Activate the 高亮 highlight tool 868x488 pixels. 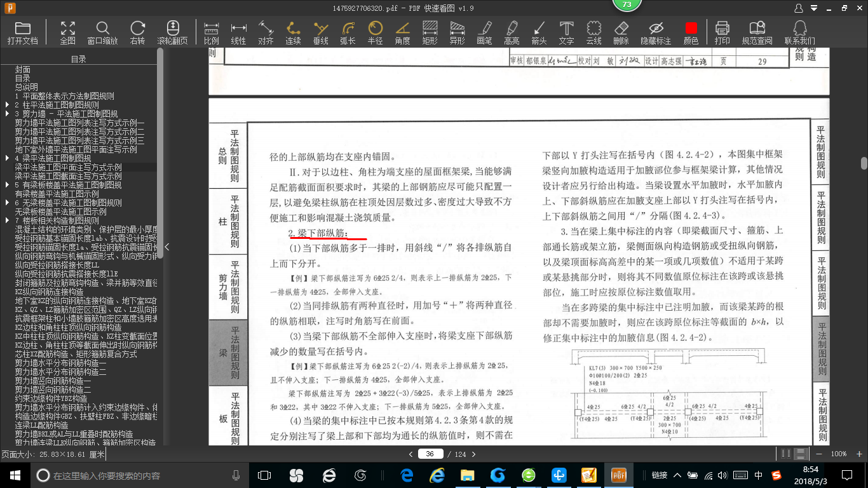tap(512, 30)
